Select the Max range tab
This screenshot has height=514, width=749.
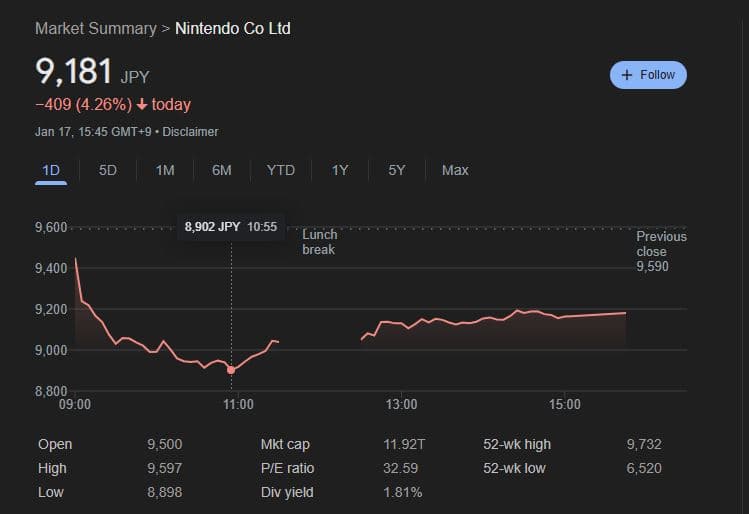click(x=455, y=170)
